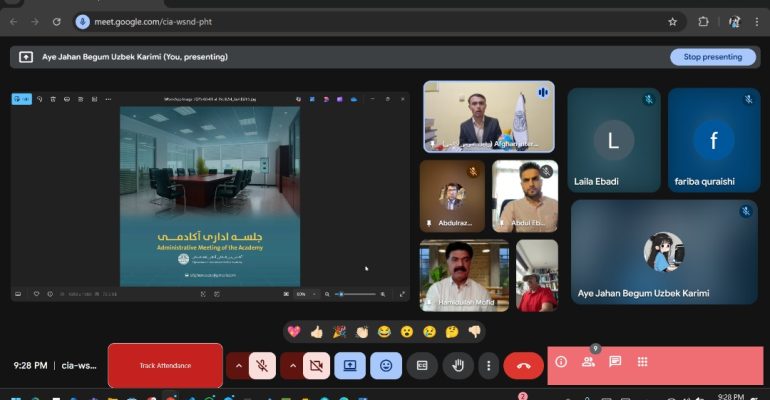
Task: Expand video settings arrow beside camera
Action: coord(293,366)
